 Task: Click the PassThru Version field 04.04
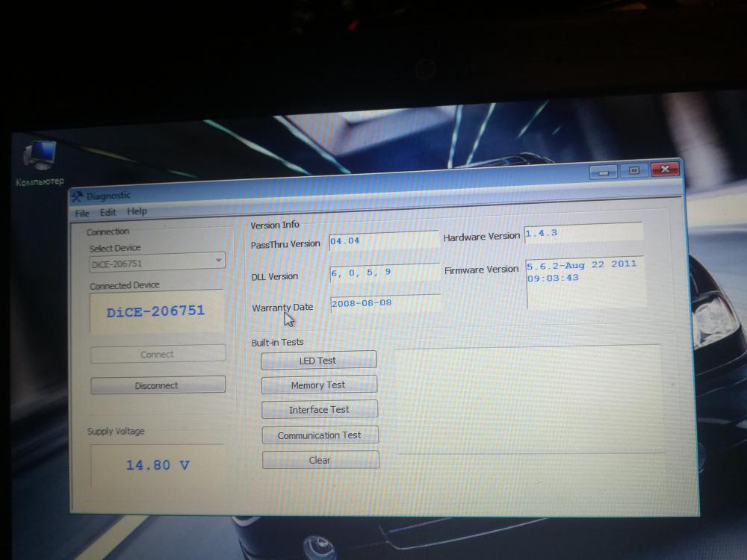point(383,240)
